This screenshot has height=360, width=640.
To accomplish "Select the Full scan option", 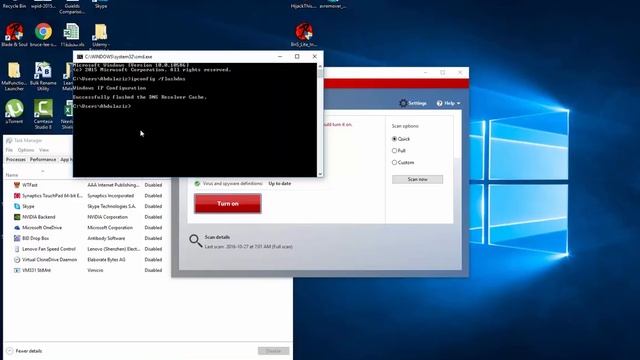I will (x=394, y=151).
